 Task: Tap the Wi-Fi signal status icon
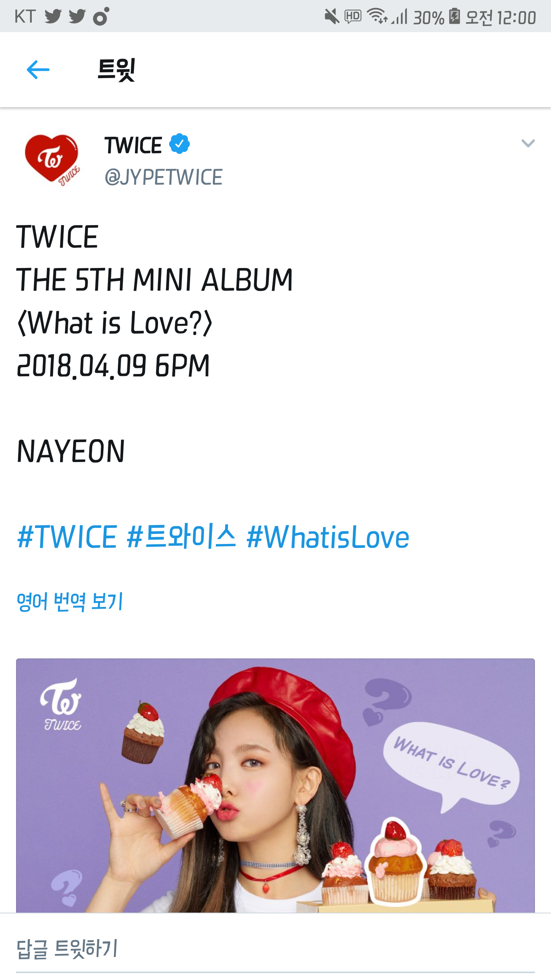(377, 16)
